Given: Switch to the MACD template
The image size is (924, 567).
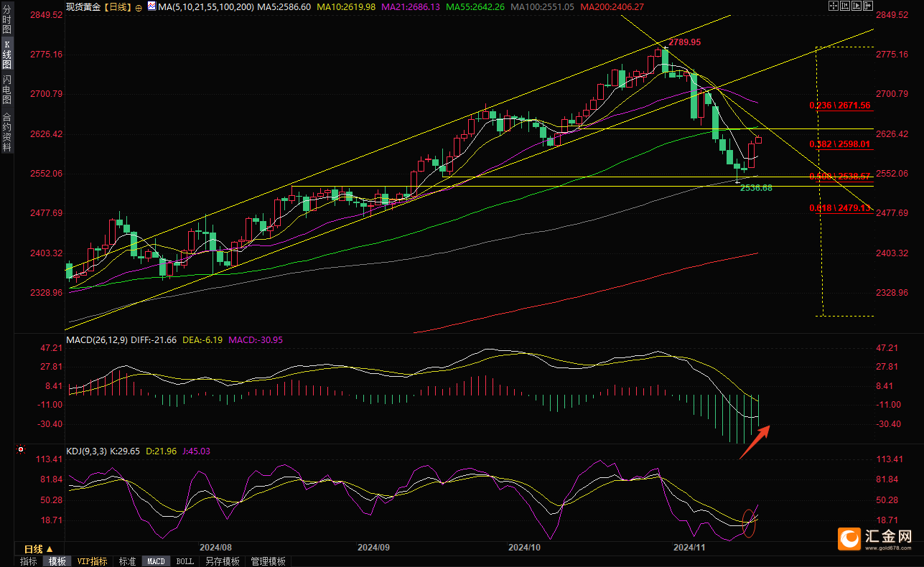Looking at the screenshot, I should (156, 561).
